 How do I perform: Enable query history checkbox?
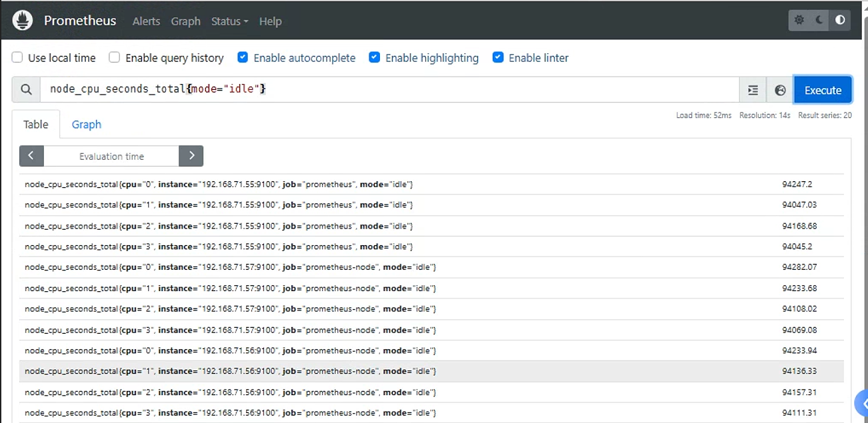point(115,57)
